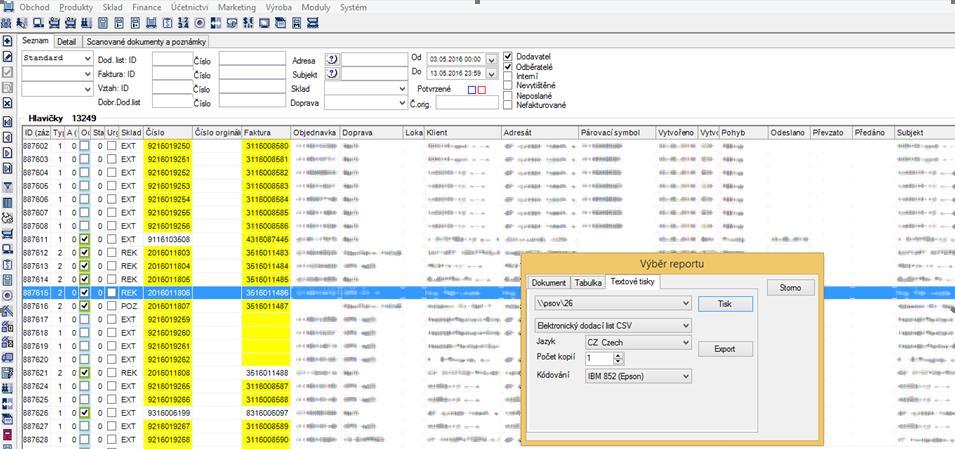Go to next record using sidebar arrow icon
955x449 pixels.
(8, 153)
